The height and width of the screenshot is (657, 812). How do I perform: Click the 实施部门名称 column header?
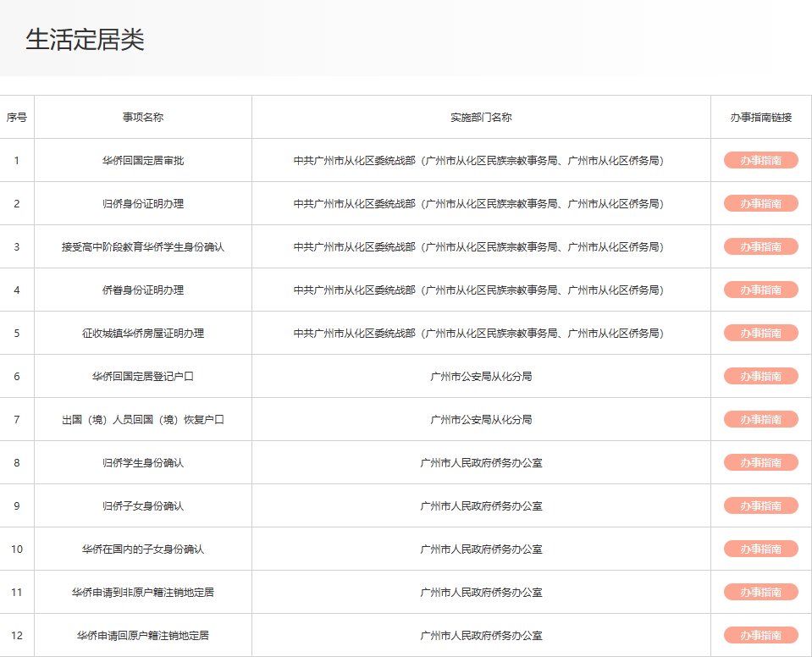pyautogui.click(x=481, y=118)
